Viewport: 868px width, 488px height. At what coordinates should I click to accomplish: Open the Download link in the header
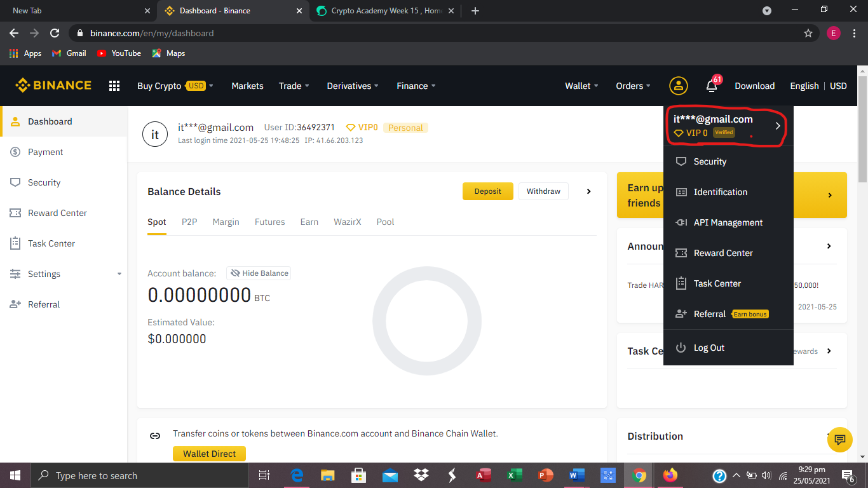pyautogui.click(x=755, y=86)
